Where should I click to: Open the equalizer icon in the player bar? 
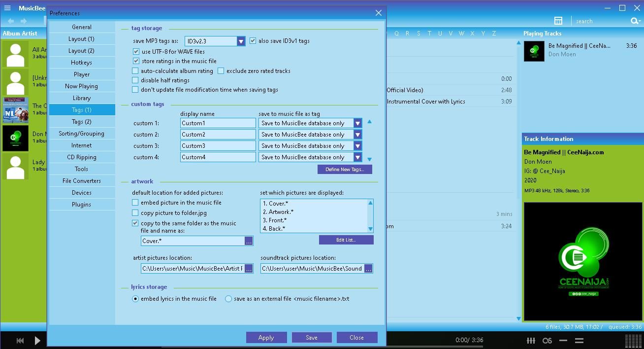pos(531,340)
